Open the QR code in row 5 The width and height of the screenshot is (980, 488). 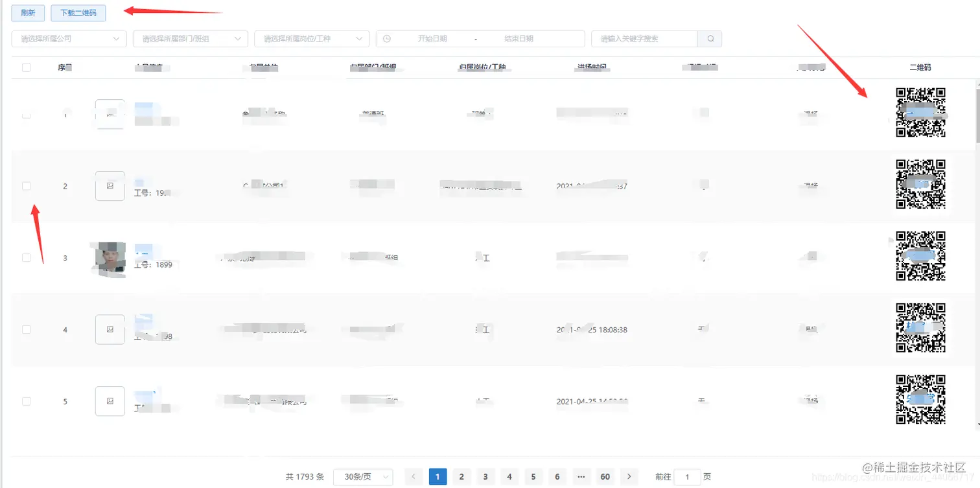click(920, 399)
